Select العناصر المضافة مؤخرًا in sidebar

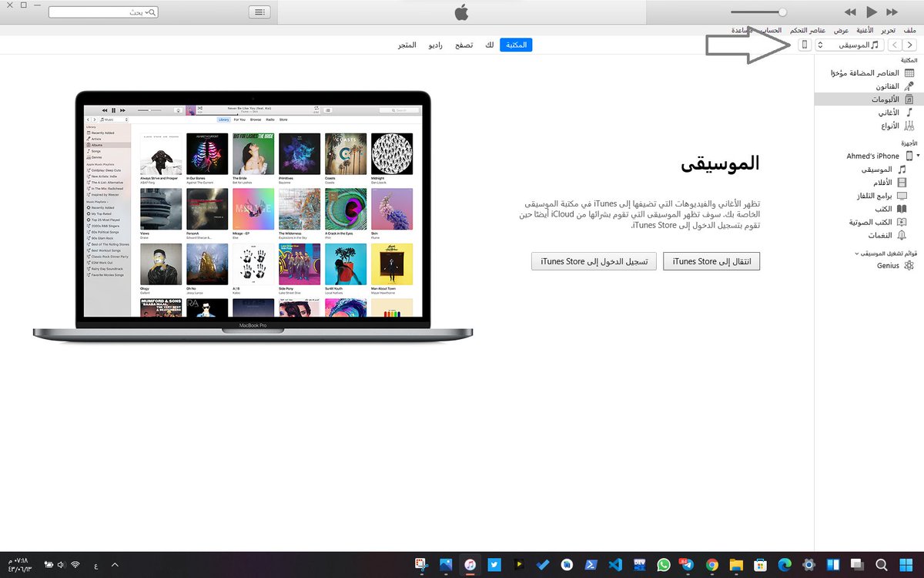[x=869, y=73]
